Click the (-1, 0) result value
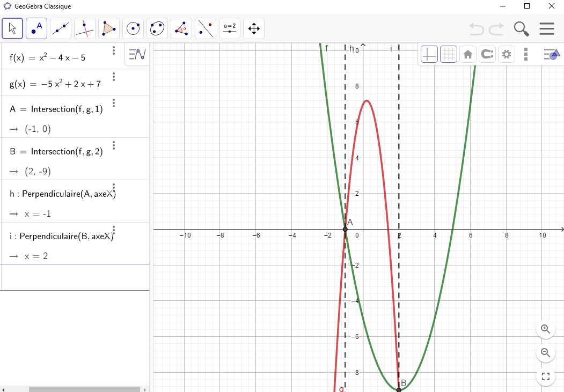This screenshot has width=564, height=392. 38,129
